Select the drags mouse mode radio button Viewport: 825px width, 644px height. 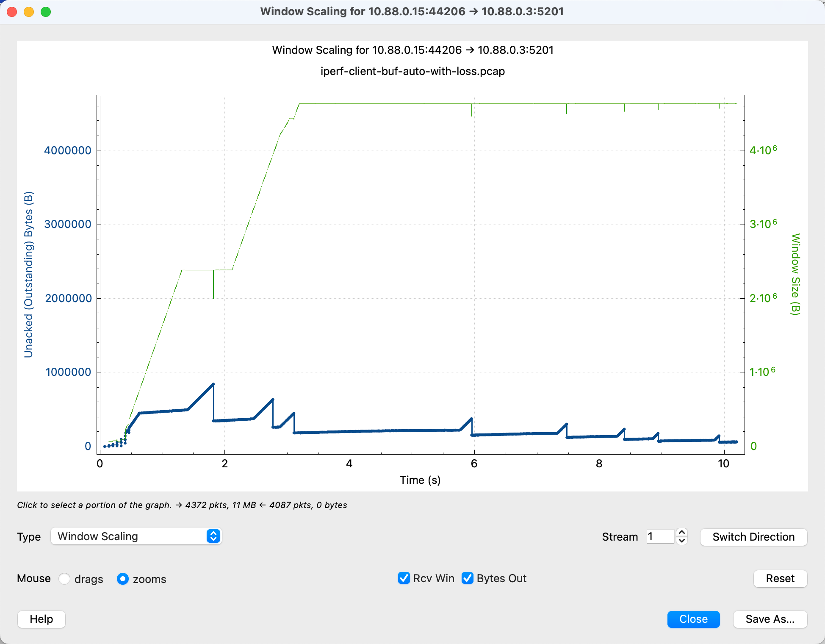pyautogui.click(x=64, y=579)
